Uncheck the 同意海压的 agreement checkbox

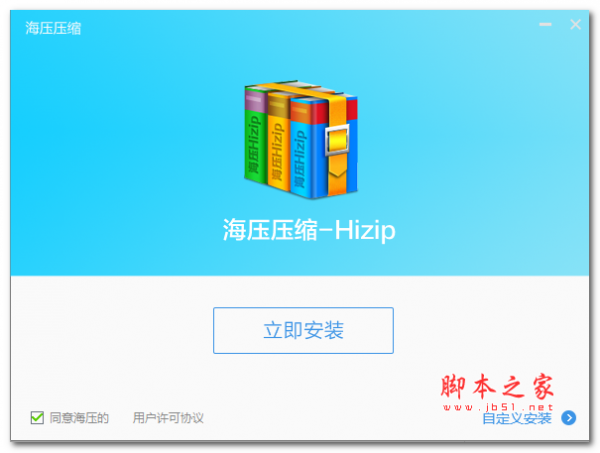coord(37,417)
